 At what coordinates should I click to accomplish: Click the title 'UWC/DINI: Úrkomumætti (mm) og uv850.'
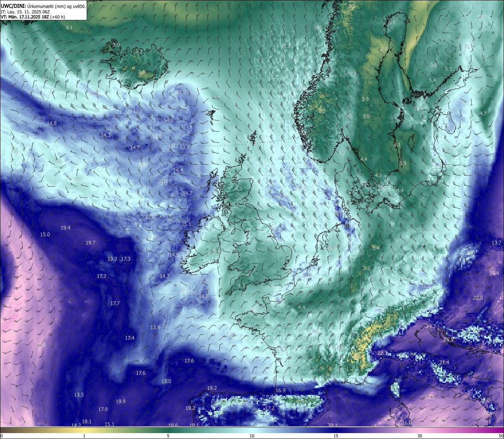click(x=43, y=6)
